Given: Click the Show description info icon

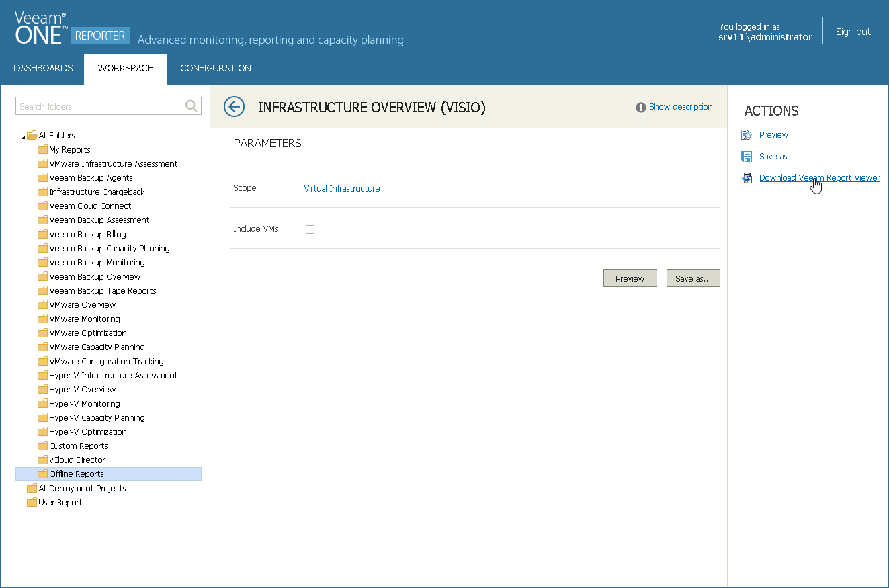Looking at the screenshot, I should [x=641, y=107].
